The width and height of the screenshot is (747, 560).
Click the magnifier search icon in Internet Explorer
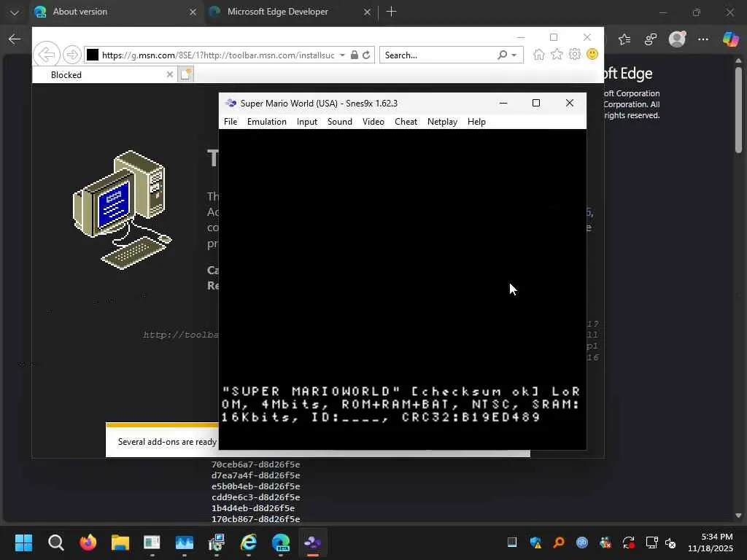(x=502, y=55)
